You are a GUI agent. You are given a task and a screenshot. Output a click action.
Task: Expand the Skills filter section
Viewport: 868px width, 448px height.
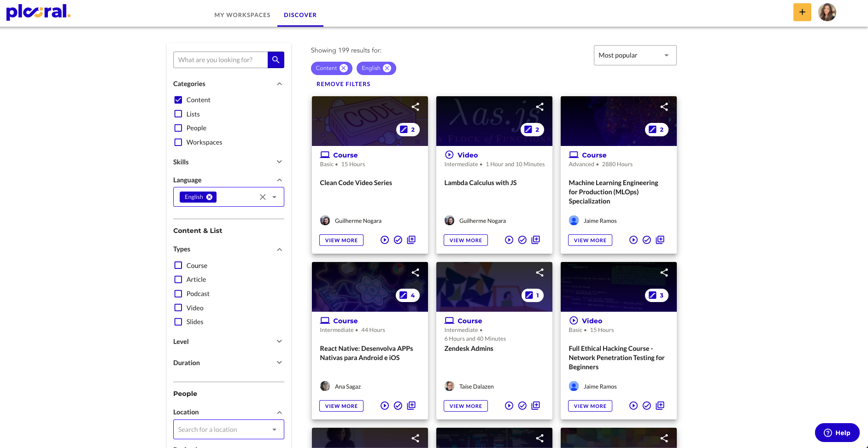pos(279,162)
